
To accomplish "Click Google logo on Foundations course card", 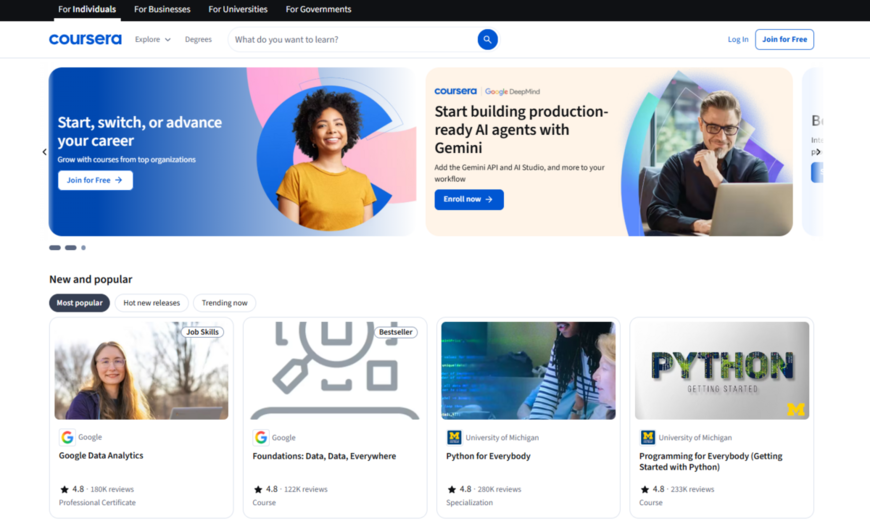I will pyautogui.click(x=261, y=437).
